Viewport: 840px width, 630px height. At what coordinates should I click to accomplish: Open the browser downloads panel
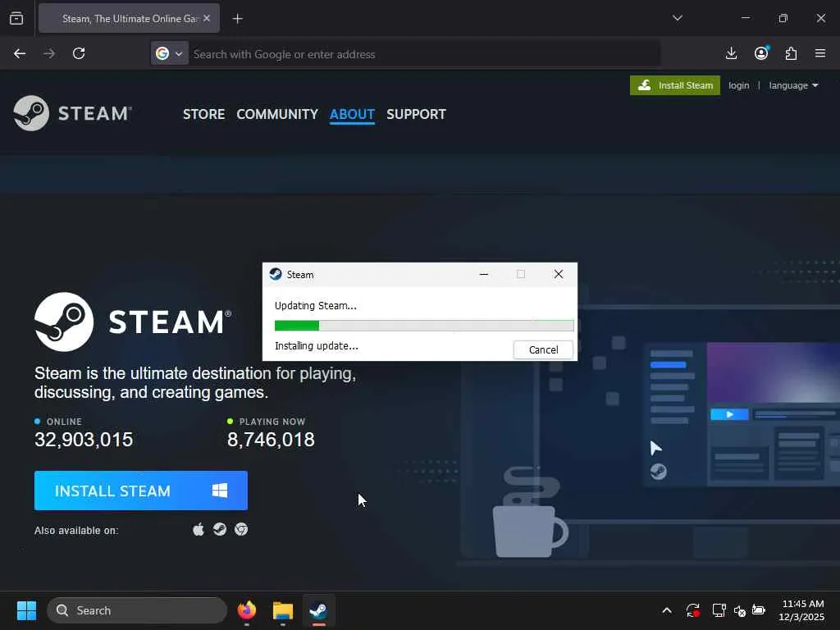point(731,53)
